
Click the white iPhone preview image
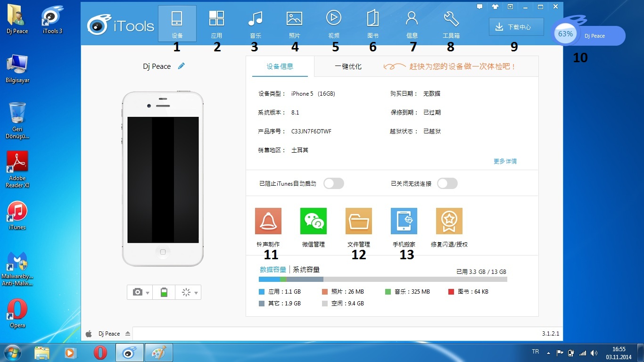click(x=163, y=179)
